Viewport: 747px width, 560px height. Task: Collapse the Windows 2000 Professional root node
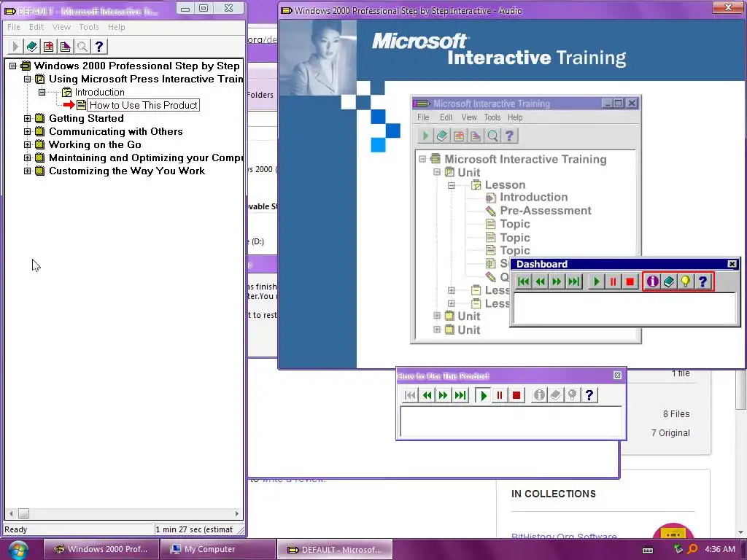click(13, 66)
